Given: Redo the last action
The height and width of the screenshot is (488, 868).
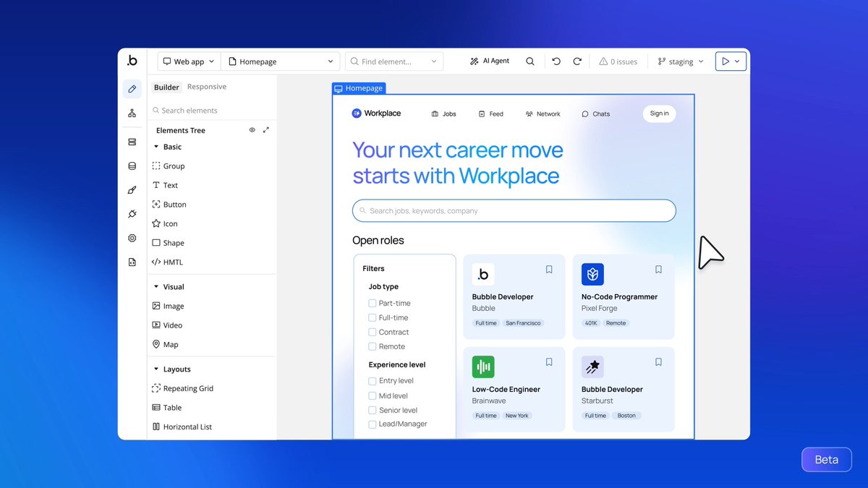Looking at the screenshot, I should [577, 61].
